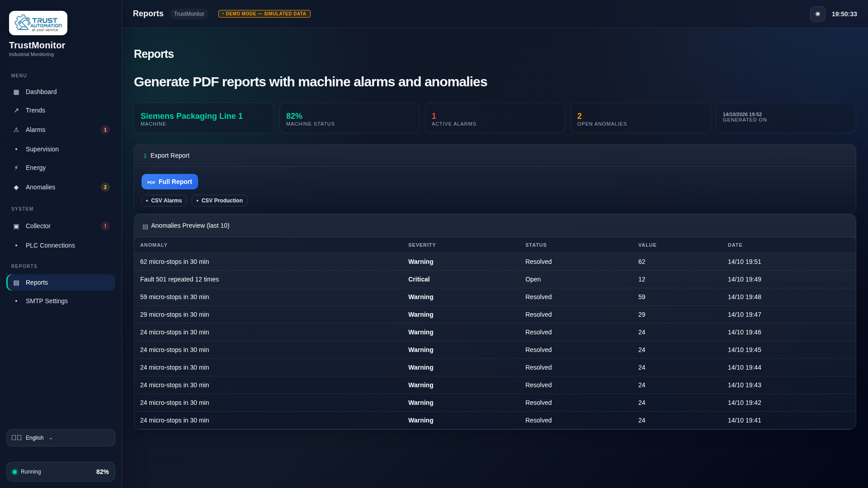868x488 pixels.
Task: Click the Supervision bullet icon
Action: pyautogui.click(x=16, y=150)
